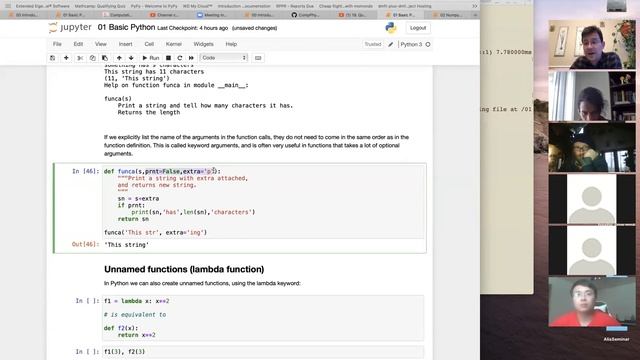Click the browser sidebar icon at far left
The height and width of the screenshot is (360, 640).
8,6
